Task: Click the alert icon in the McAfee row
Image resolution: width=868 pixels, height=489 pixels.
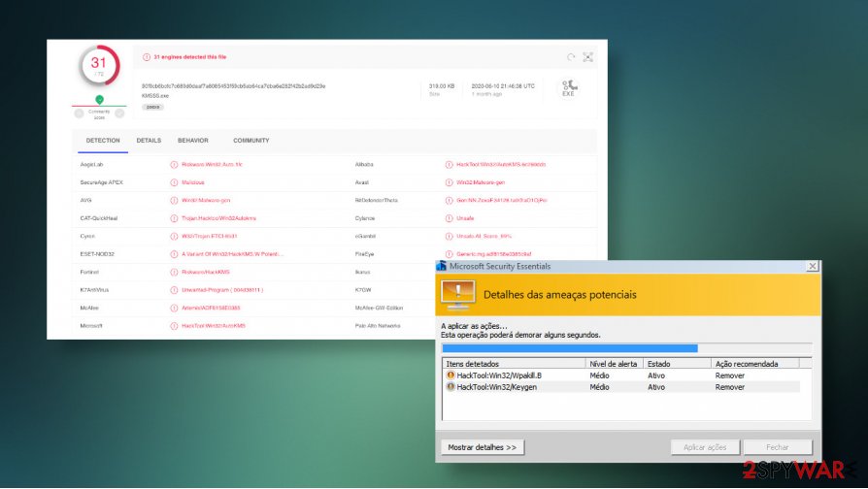Action: [174, 309]
